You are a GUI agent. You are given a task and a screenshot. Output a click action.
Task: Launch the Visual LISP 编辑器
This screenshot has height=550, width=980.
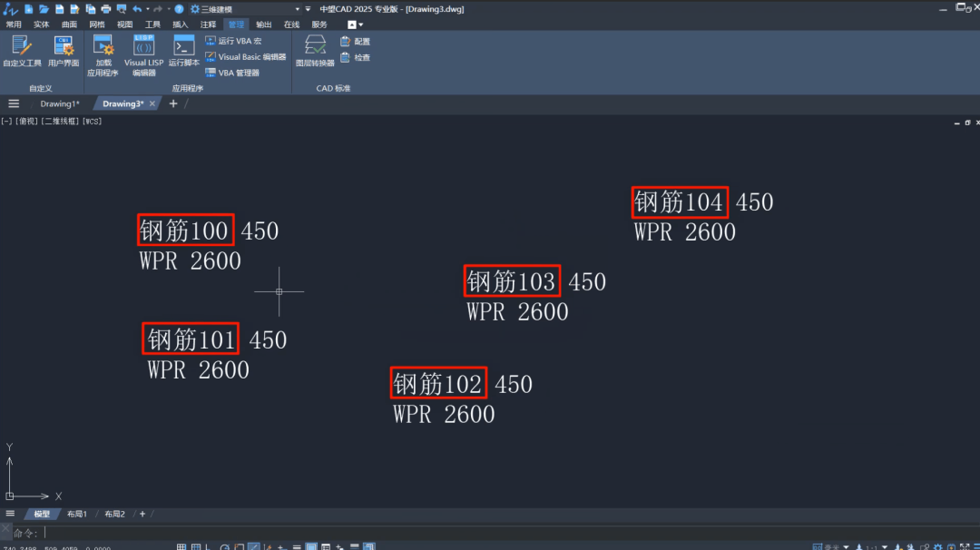click(143, 55)
